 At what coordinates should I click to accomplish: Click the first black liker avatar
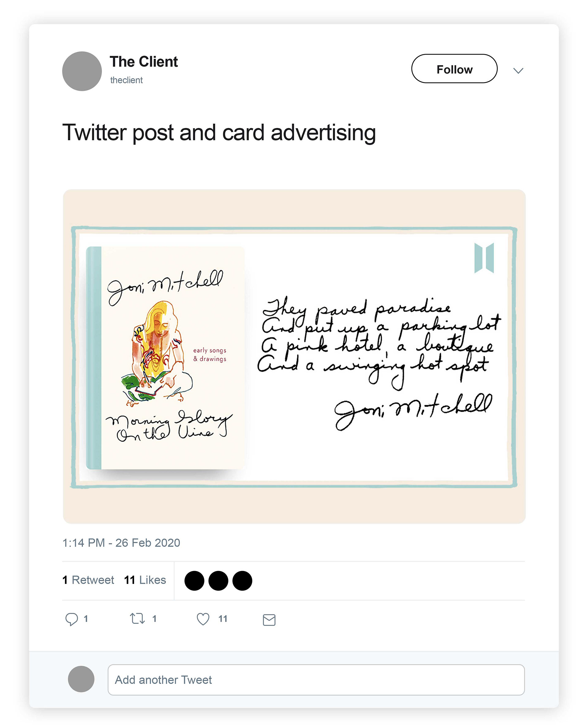tap(194, 581)
